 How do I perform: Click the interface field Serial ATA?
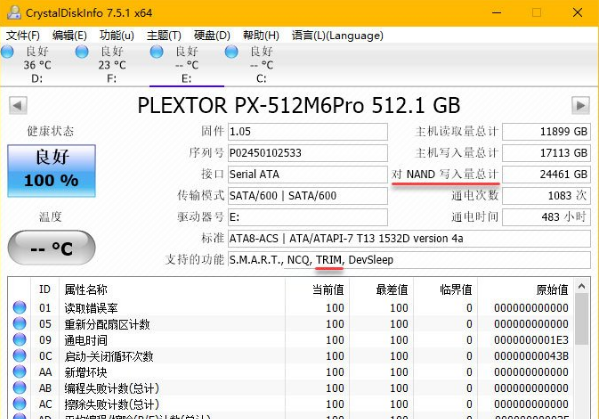click(x=308, y=174)
